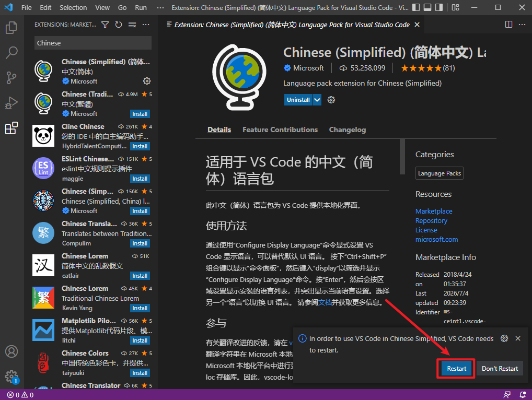
Task: Open the overflow menu ellipsis in menu bar
Action: tap(160, 7)
